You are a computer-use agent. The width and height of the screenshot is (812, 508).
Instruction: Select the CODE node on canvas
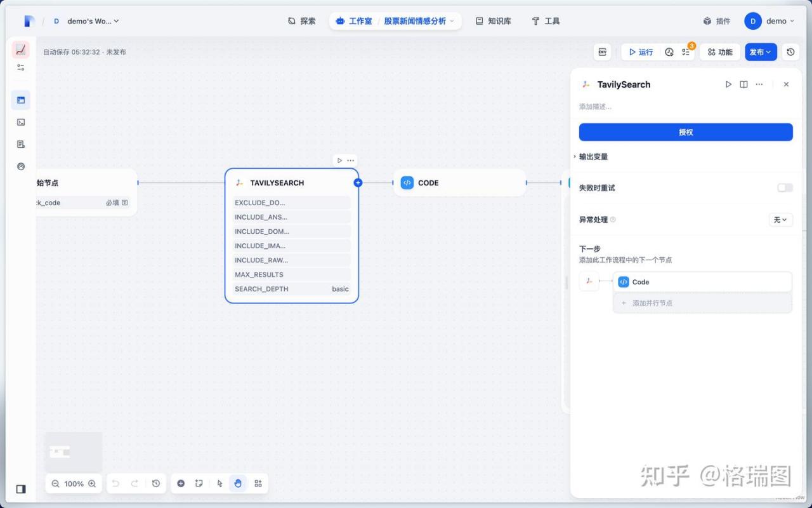point(459,183)
